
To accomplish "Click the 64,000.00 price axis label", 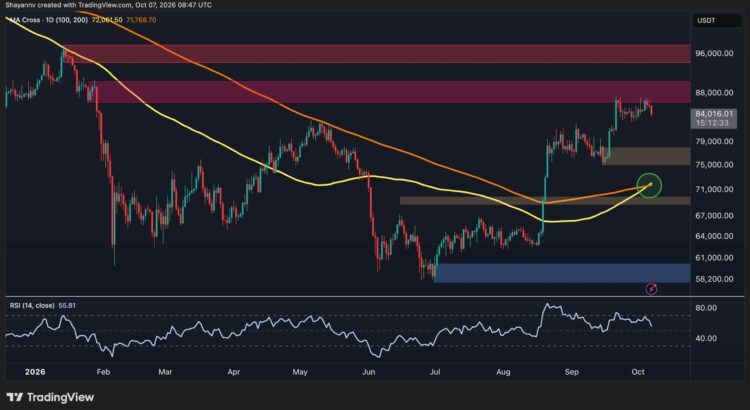I will tap(714, 236).
